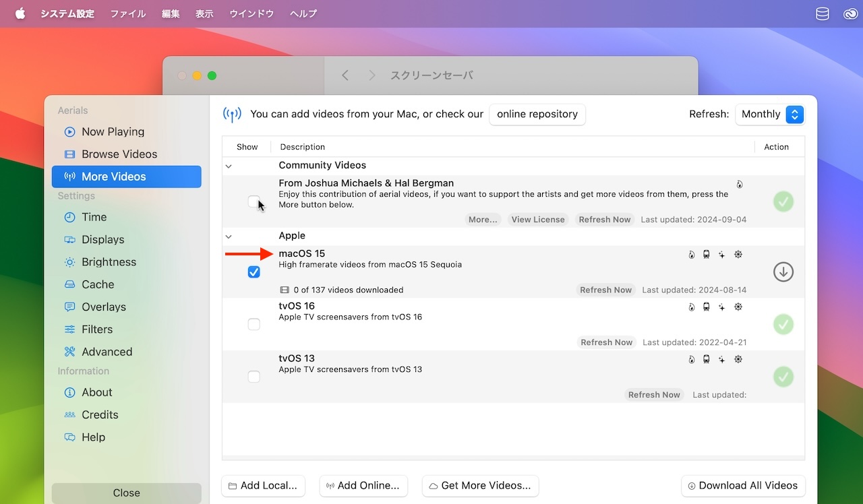Click the sparkle icon in macOS 15 row
Image resolution: width=863 pixels, height=504 pixels.
[x=721, y=254]
